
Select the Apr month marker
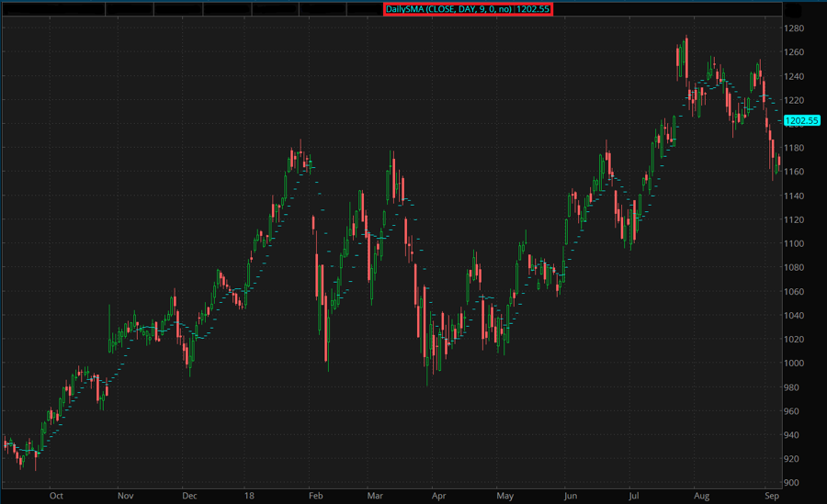coord(437,495)
